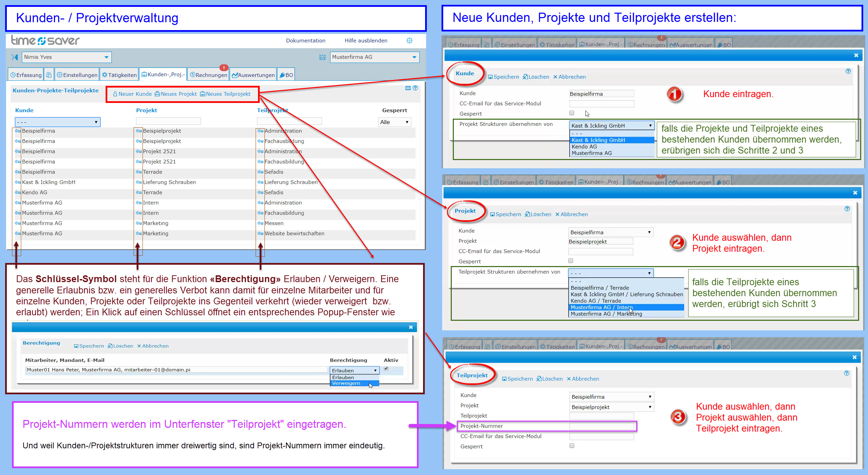Image resolution: width=868 pixels, height=475 pixels.
Task: Toggle the Gesperrt checkbox in the Teilprojekt dialog
Action: tap(572, 446)
